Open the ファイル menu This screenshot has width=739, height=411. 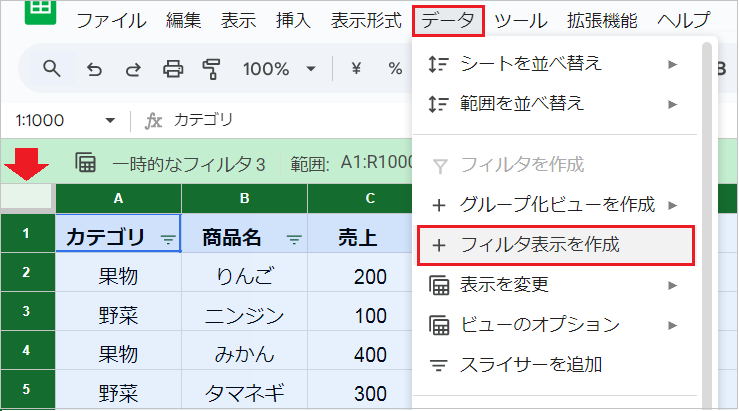[x=111, y=21]
